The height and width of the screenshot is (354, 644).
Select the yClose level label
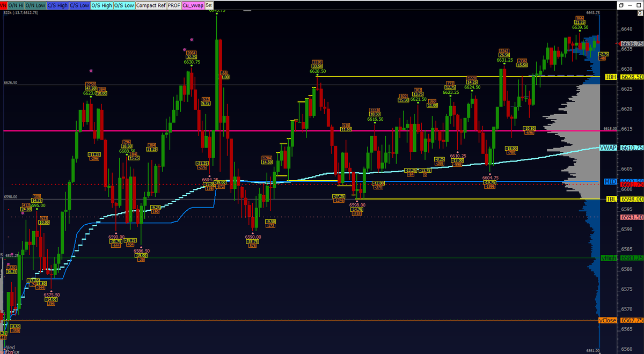(x=608, y=320)
